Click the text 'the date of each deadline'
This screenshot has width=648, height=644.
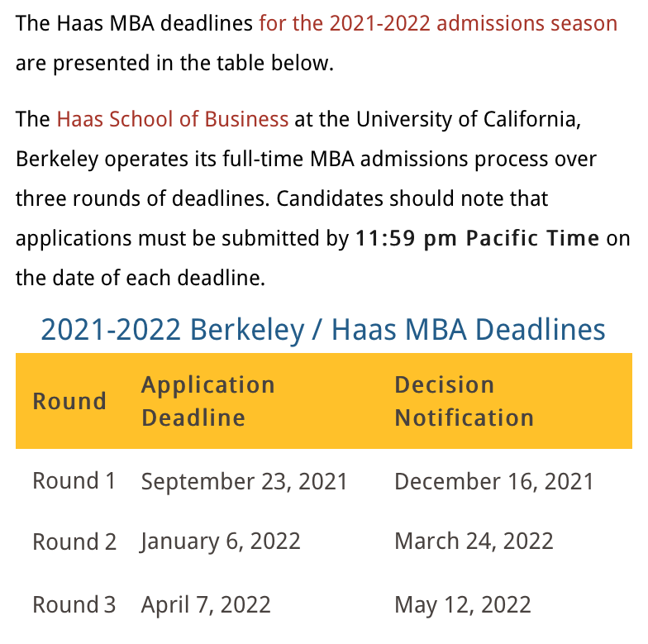pyautogui.click(x=139, y=278)
